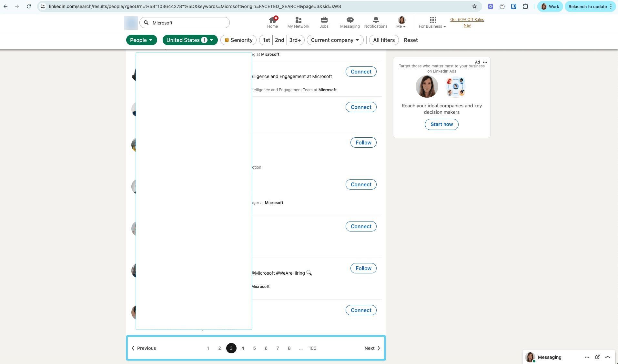This screenshot has height=364, width=618.
Task: Open the Work profile chip
Action: [x=550, y=6]
